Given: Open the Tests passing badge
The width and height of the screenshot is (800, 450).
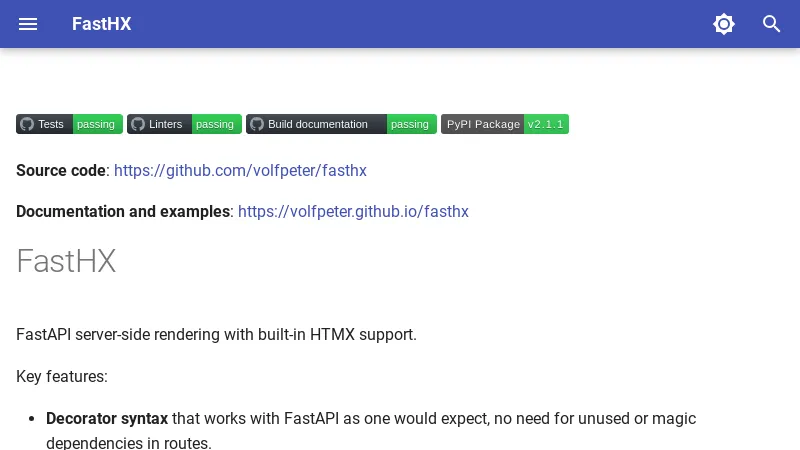Looking at the screenshot, I should point(96,124).
